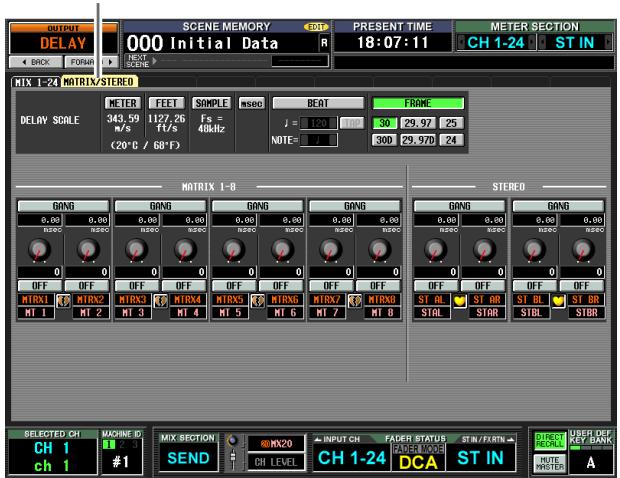The width and height of the screenshot is (620, 478).
Task: Click the EDIT indicator in Scene Memory
Action: 316,27
